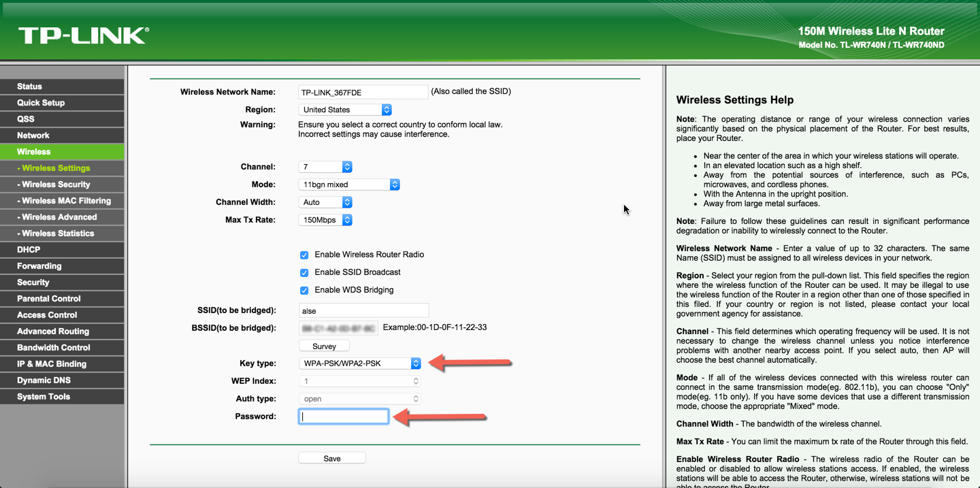
Task: Click the BSSID to be bridged field
Action: click(x=338, y=328)
